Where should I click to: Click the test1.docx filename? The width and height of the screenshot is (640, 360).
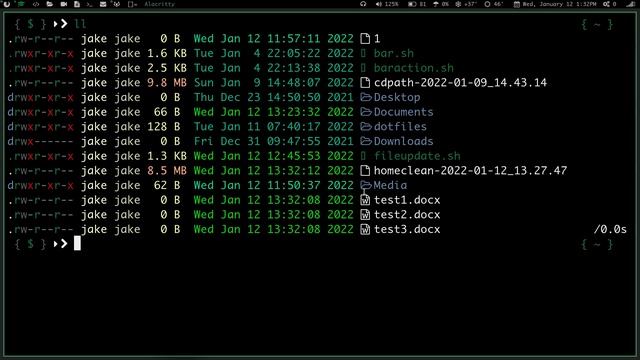click(407, 200)
